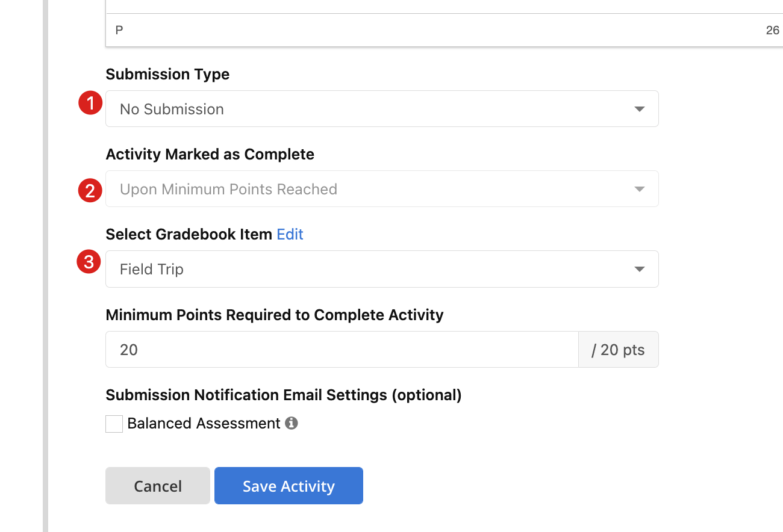The image size is (783, 532).
Task: Toggle the Balanced Assessment checkbox
Action: [114, 424]
